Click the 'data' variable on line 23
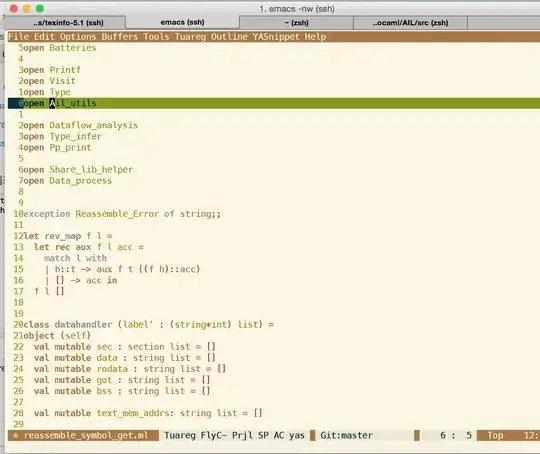The height and width of the screenshot is (454, 540). pyautogui.click(x=107, y=358)
